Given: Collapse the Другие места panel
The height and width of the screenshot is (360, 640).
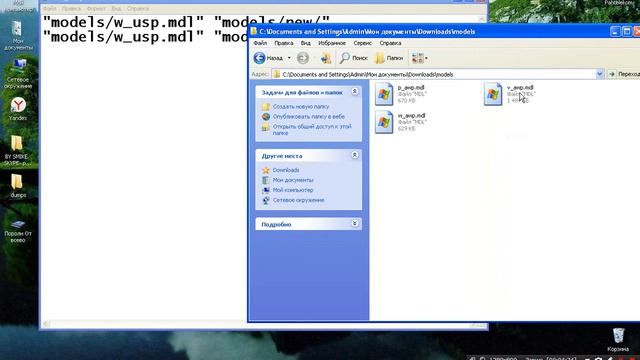Looking at the screenshot, I should click(355, 155).
